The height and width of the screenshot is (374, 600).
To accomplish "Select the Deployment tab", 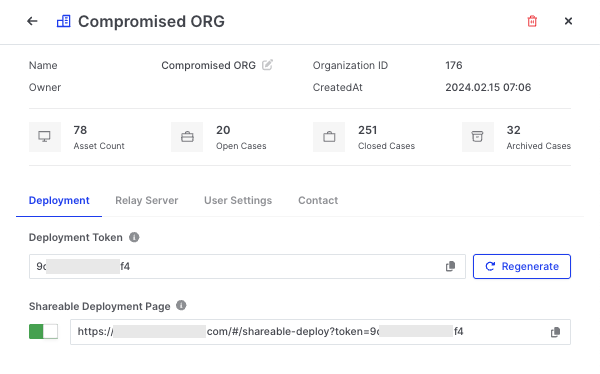I will tap(59, 201).
